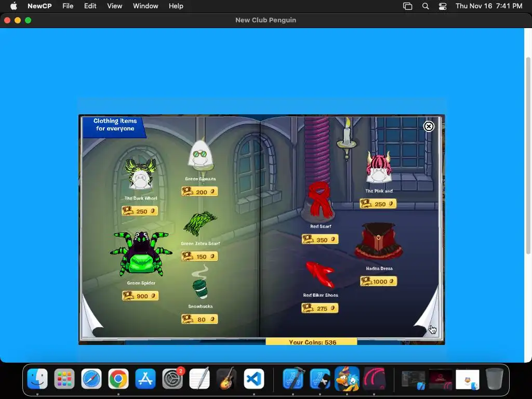Image resolution: width=532 pixels, height=399 pixels.
Task: Buy The Pink and wig for 250 coins
Action: point(378,204)
